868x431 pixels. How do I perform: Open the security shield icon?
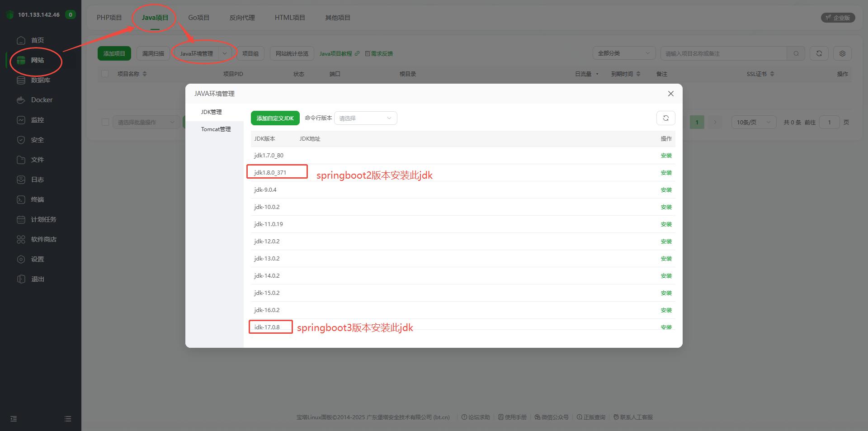click(x=21, y=140)
